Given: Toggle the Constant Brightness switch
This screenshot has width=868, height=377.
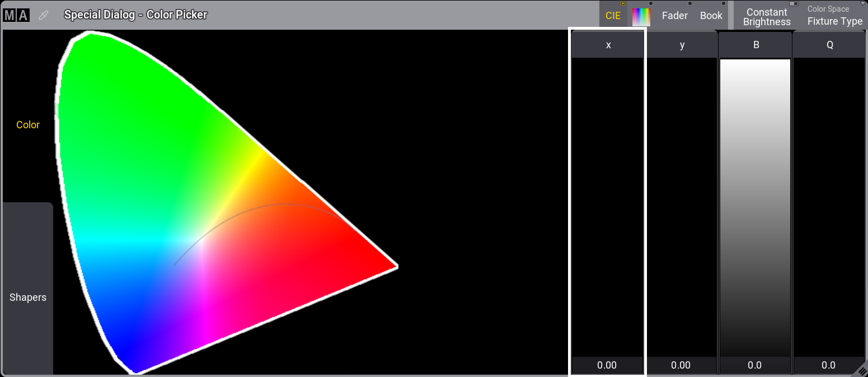Looking at the screenshot, I should (794, 4).
